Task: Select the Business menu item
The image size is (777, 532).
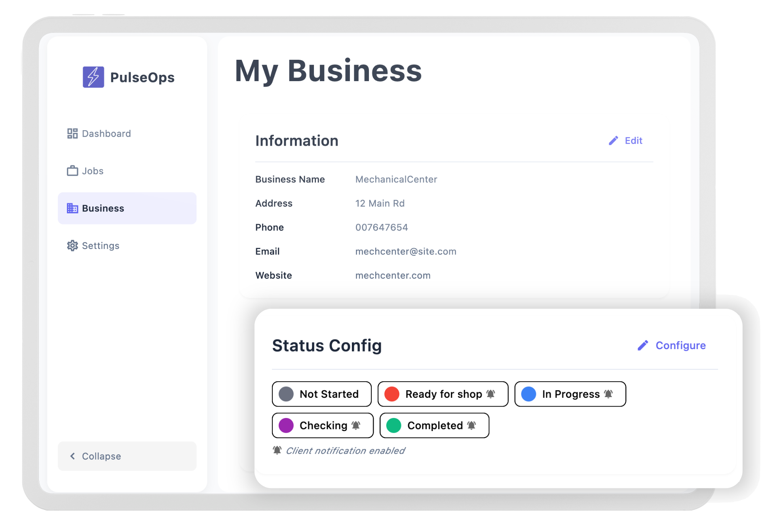Action: [x=127, y=208]
